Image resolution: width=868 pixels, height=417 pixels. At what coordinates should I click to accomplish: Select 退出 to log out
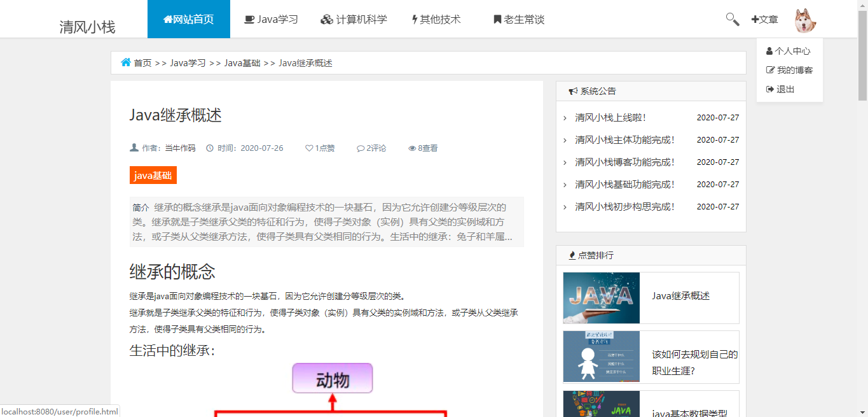780,89
